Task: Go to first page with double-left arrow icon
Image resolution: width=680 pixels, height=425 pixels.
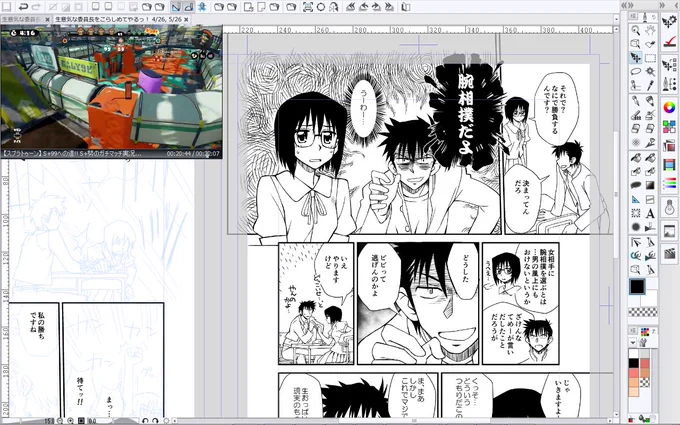Action: click(x=351, y=7)
